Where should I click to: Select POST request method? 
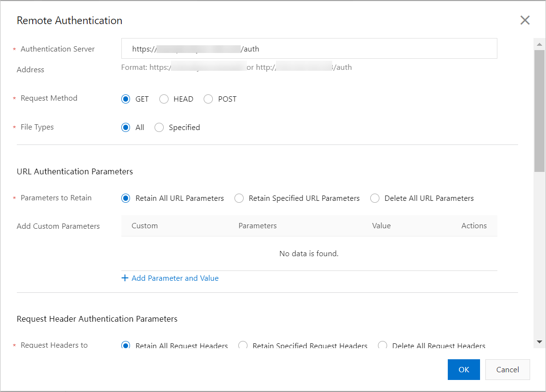(x=208, y=99)
